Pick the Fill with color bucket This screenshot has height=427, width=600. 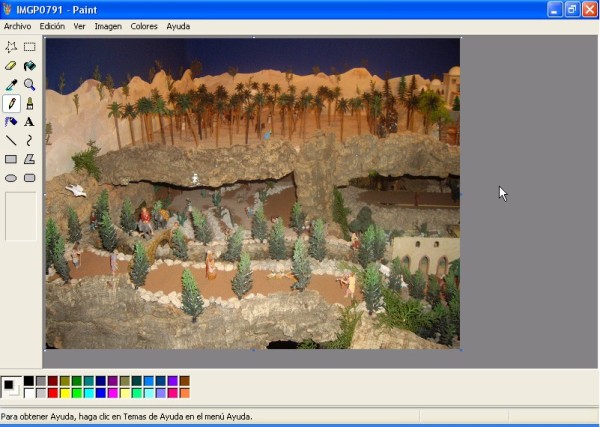click(x=30, y=66)
